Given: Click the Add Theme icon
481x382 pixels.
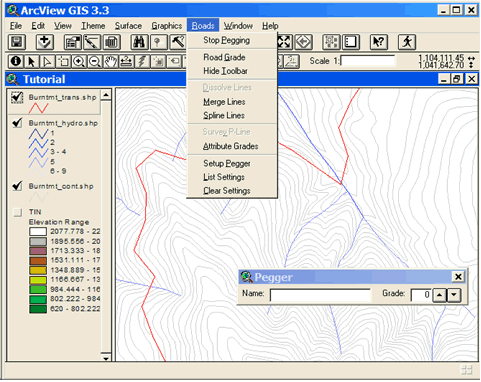Looking at the screenshot, I should pyautogui.click(x=45, y=42).
